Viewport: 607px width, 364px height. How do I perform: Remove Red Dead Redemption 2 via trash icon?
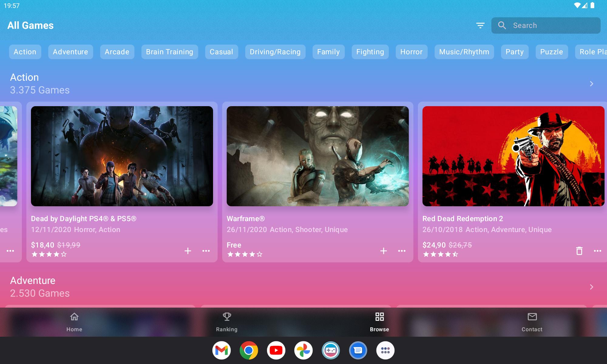579,251
